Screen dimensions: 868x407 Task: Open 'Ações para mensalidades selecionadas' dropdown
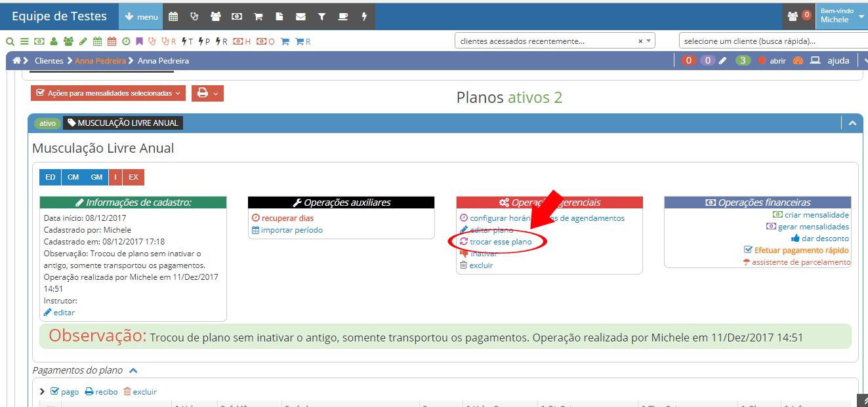tap(108, 93)
